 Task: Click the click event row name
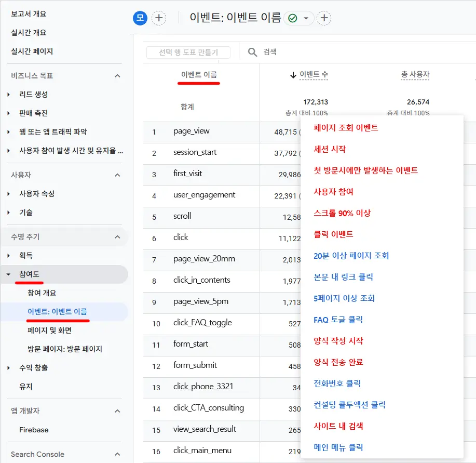(x=181, y=237)
